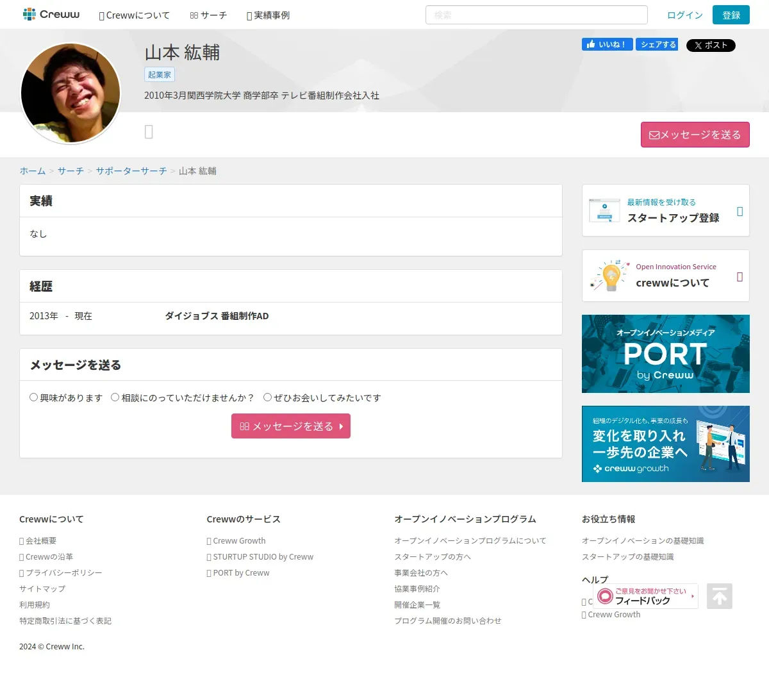Open footer サイトマップ link

pyautogui.click(x=42, y=589)
